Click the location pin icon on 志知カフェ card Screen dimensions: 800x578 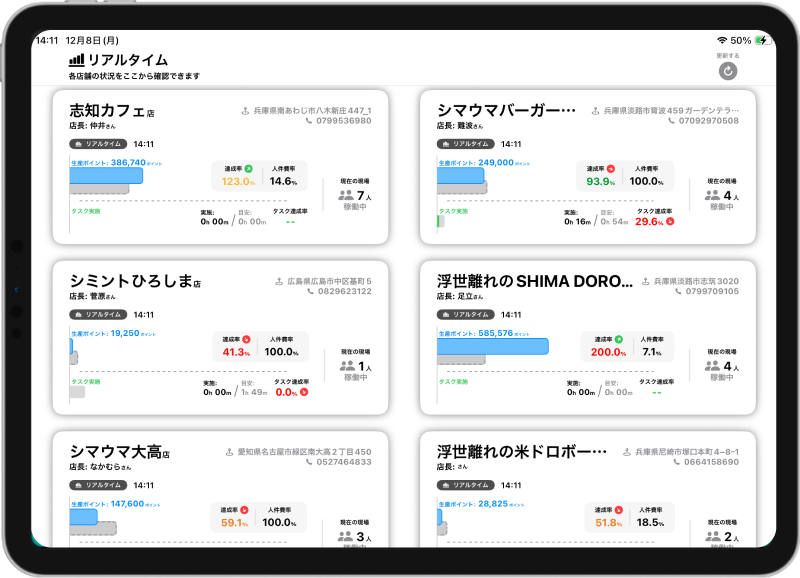[245, 111]
